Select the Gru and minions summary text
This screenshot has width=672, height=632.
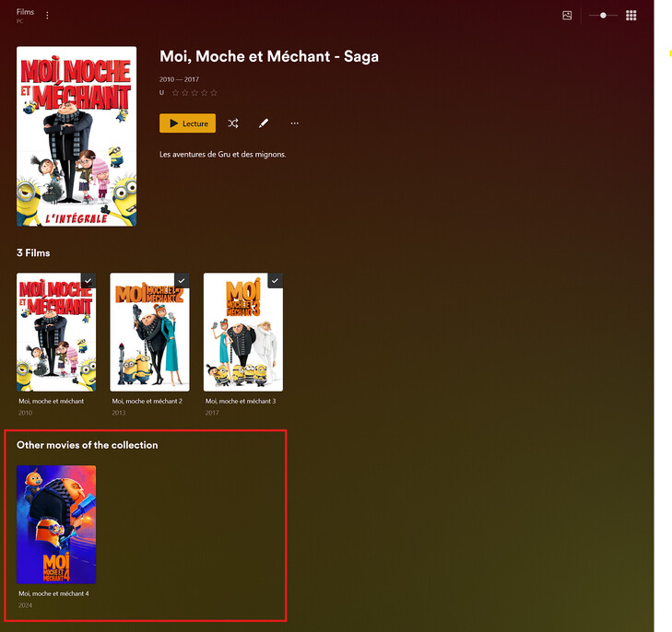tap(223, 155)
